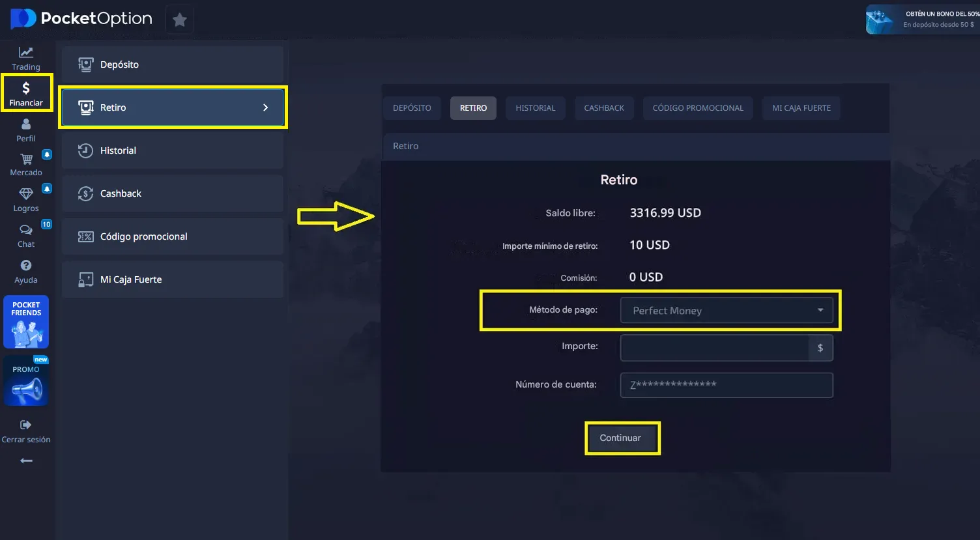Click the Comisión 0 USD value
The image size is (980, 540).
646,277
